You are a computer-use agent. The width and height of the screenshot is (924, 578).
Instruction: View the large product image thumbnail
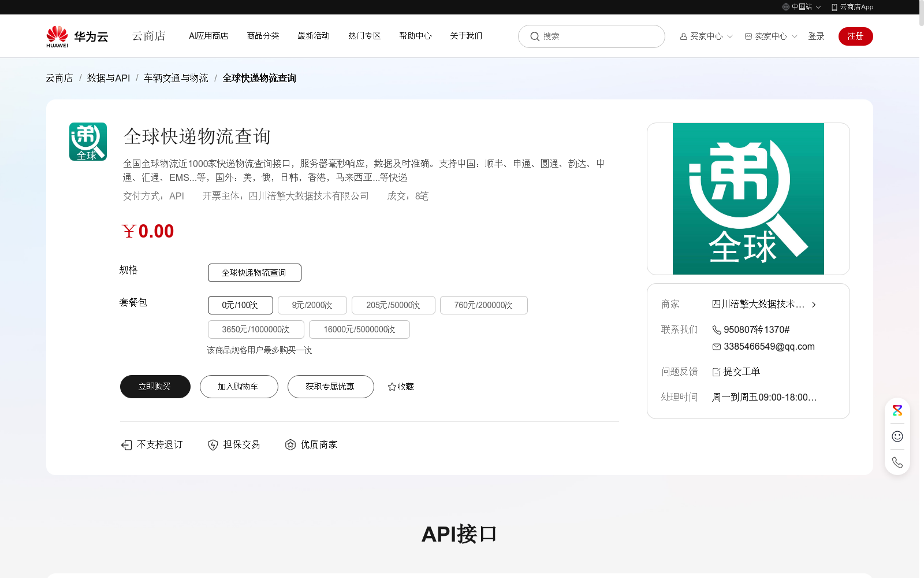(748, 198)
